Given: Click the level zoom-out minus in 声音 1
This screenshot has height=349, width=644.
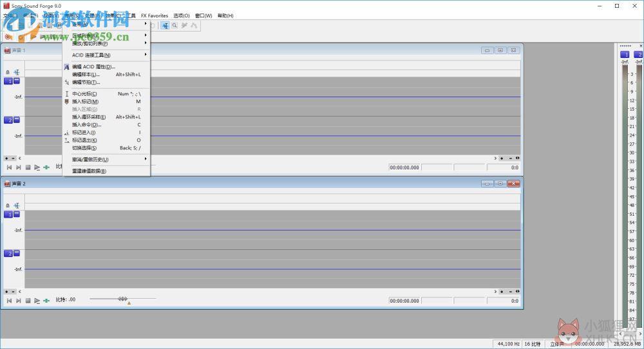Looking at the screenshot, I should click(13, 158).
